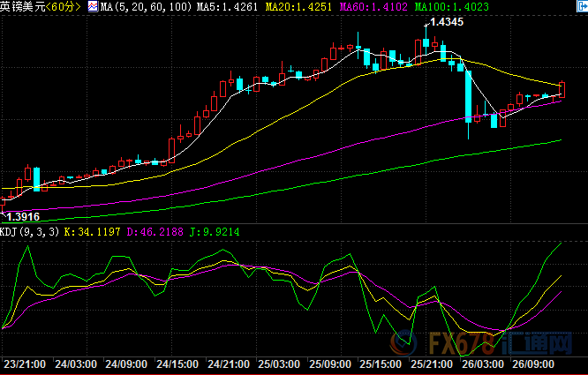This screenshot has width=588, height=375.
Task: Click the tall cyan candlestick after the peak
Action: [469, 97]
